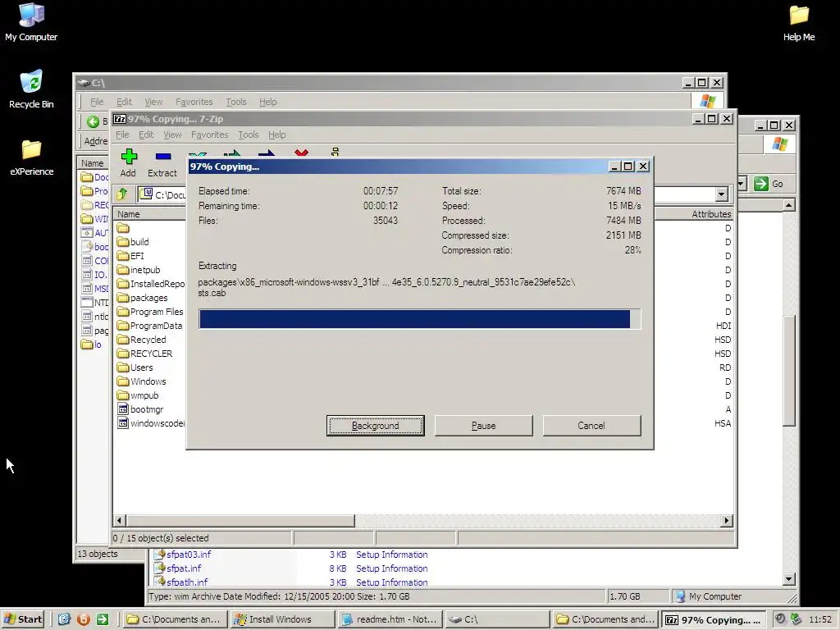The height and width of the screenshot is (630, 840).
Task: Click the Copy toolbar icon in 7-Zip
Action: [x=232, y=153]
